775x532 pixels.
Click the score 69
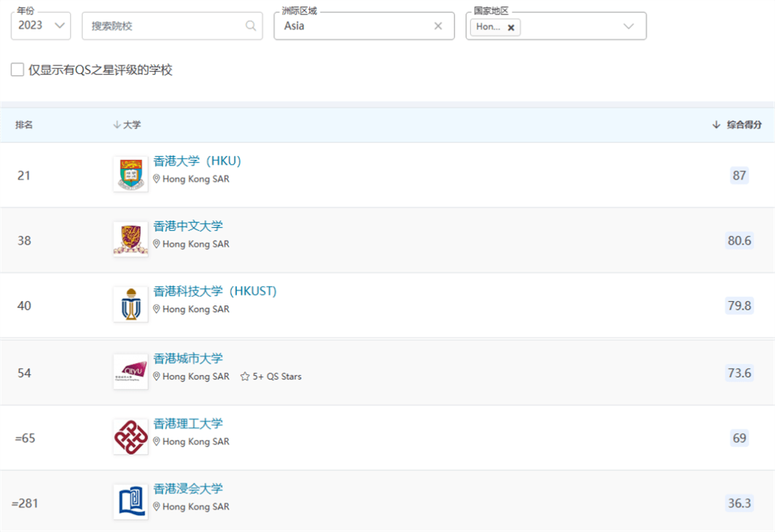tap(739, 438)
